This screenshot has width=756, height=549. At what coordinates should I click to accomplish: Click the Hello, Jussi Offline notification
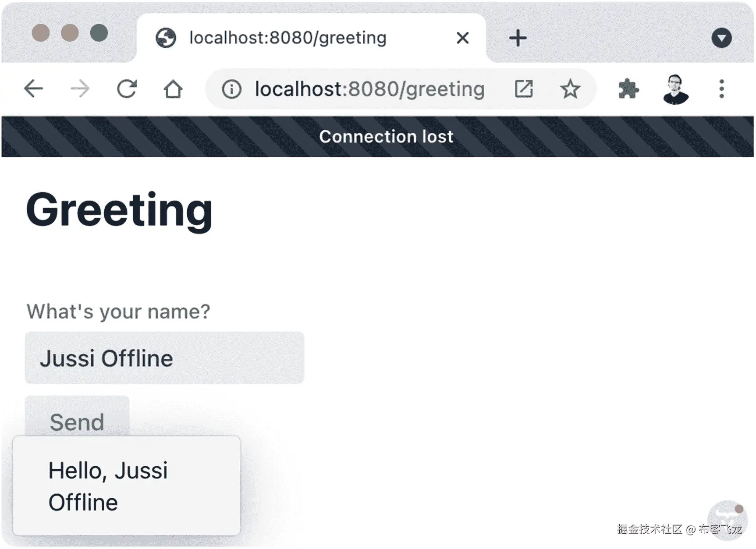(x=127, y=485)
